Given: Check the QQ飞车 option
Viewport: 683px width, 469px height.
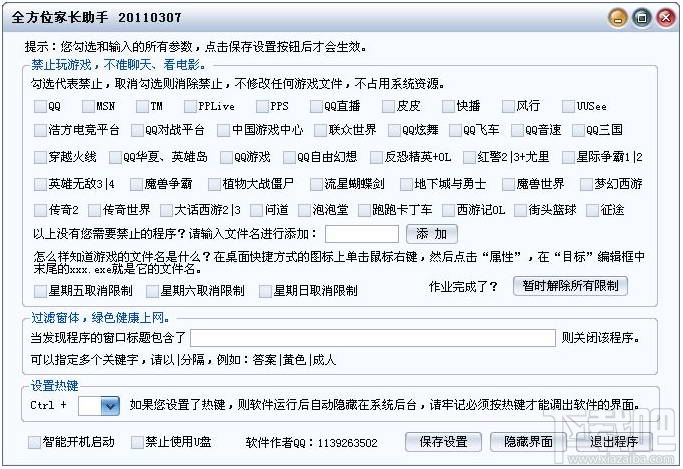Looking at the screenshot, I should (x=455, y=130).
